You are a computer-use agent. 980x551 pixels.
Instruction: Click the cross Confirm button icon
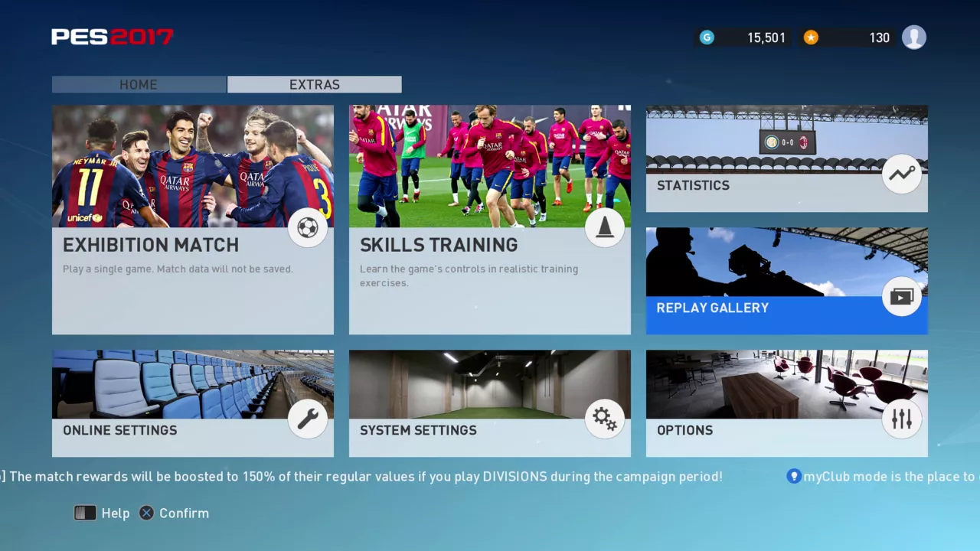pyautogui.click(x=146, y=513)
